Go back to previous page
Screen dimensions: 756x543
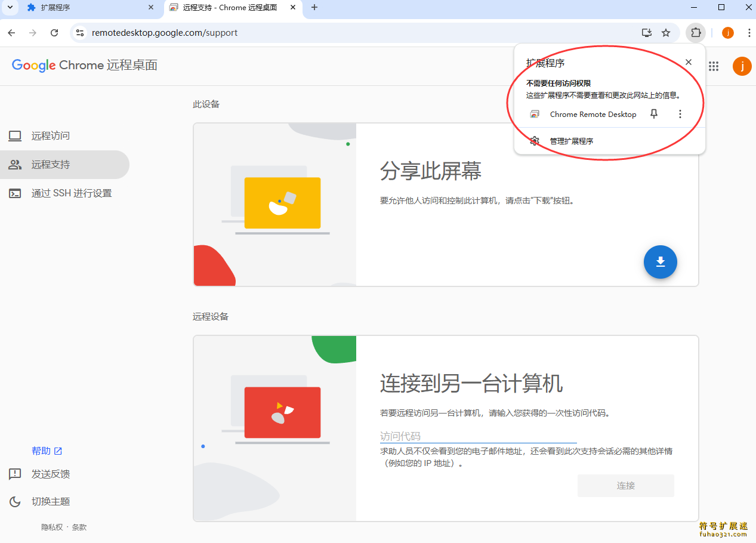(12, 33)
